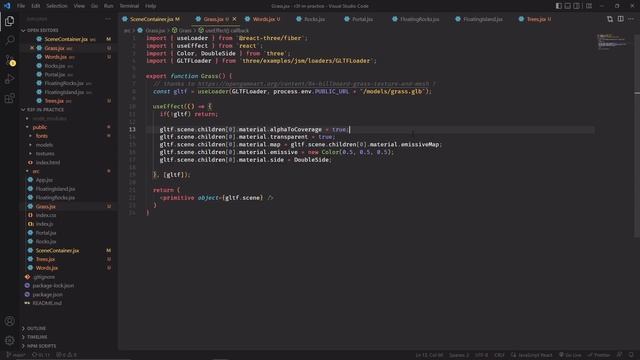Open package.json in file explorer
The width and height of the screenshot is (640, 360).
point(47,294)
